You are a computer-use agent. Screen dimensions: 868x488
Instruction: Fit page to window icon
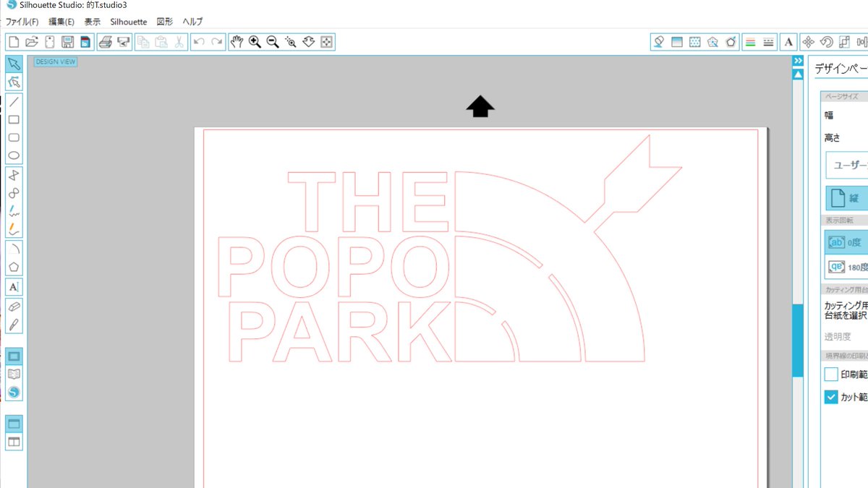(326, 42)
